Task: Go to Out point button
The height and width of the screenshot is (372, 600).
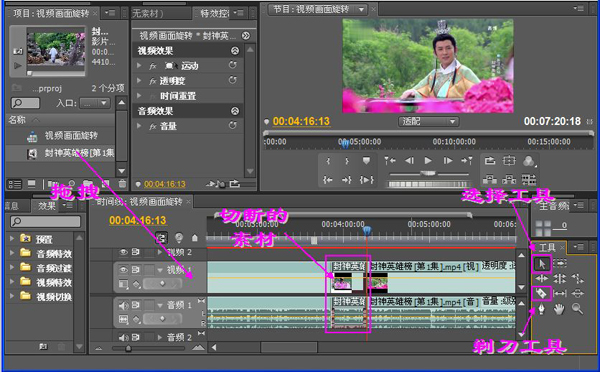Action: coord(347,179)
